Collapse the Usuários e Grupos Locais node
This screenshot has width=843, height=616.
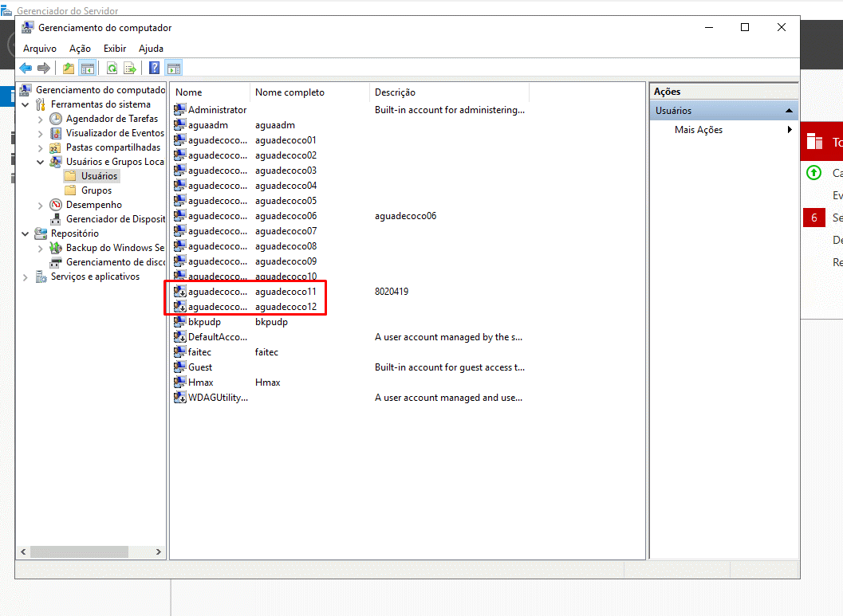point(41,162)
